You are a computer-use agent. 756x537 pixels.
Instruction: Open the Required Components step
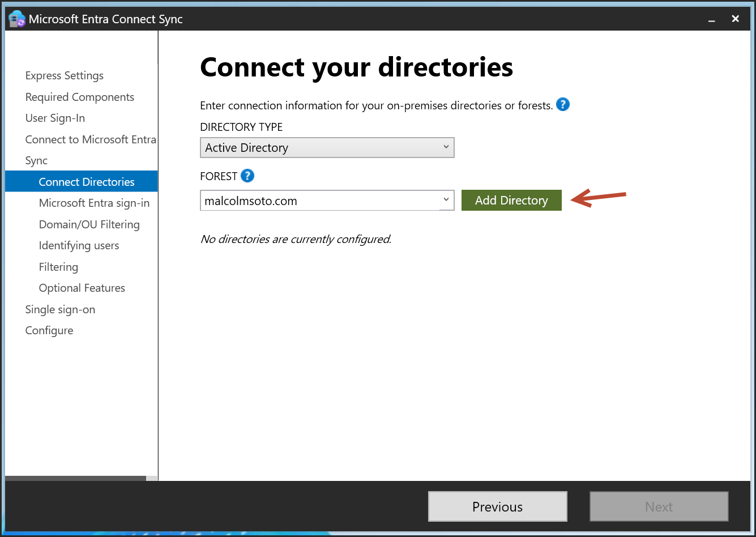pos(80,97)
